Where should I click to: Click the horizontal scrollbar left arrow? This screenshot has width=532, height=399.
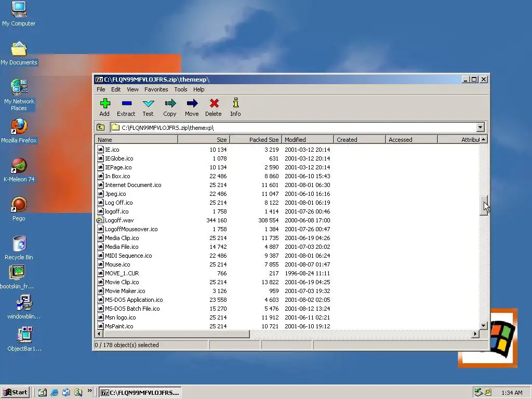coord(99,334)
